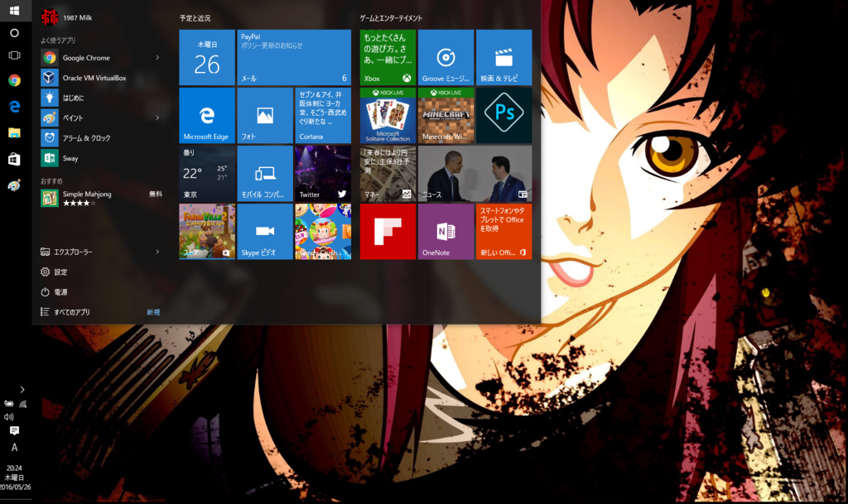Open the battery icon in system tray
Image resolution: width=848 pixels, height=504 pixels.
pyautogui.click(x=8, y=404)
